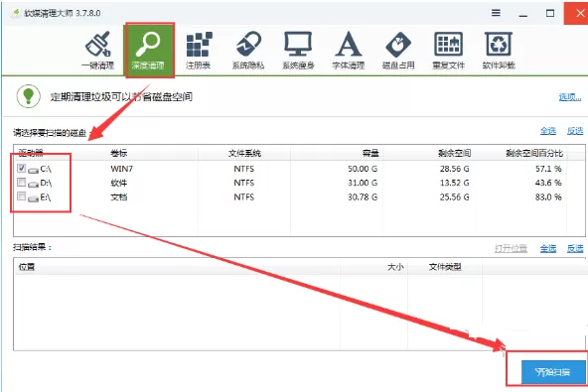The width and height of the screenshot is (588, 392).
Task: Sort results by 文件类型 column header
Action: pyautogui.click(x=445, y=267)
